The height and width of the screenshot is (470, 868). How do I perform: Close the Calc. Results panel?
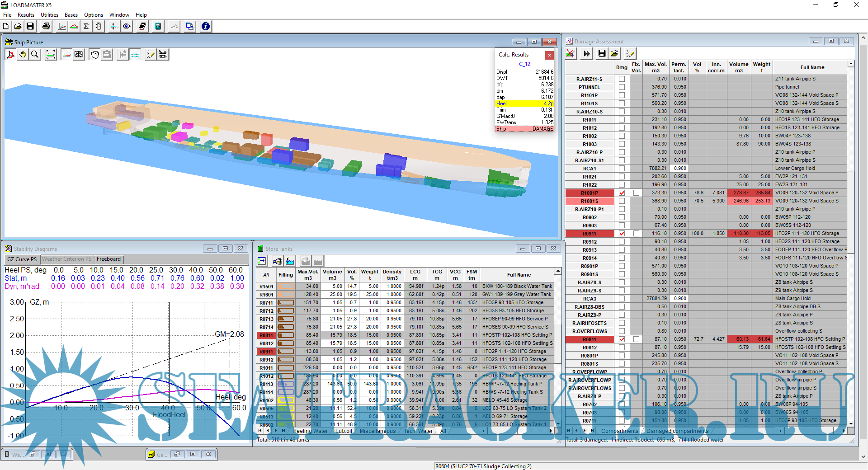549,55
